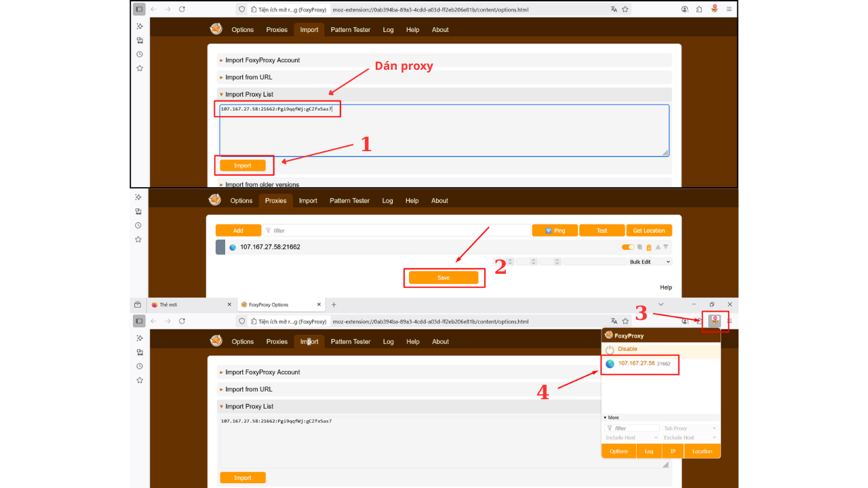Image resolution: width=868 pixels, height=488 pixels.
Task: Click the filter field on the Proxies page
Action: click(x=396, y=230)
